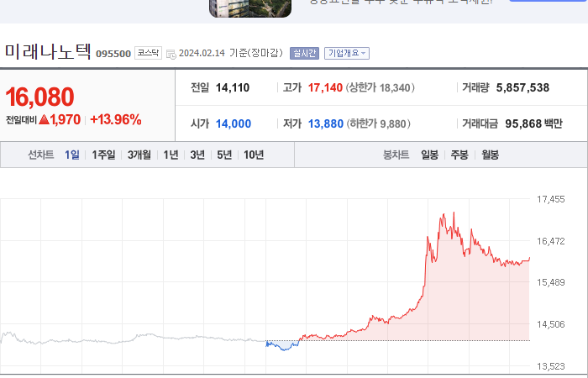
Task: Click the blue dip segment of the price chart
Action: 283,346
